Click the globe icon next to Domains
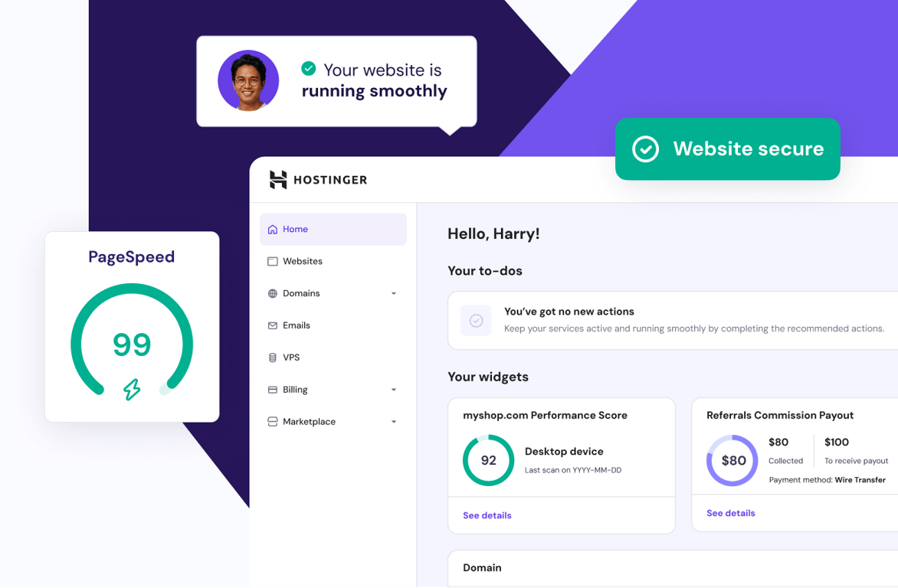898x588 pixels. (273, 293)
